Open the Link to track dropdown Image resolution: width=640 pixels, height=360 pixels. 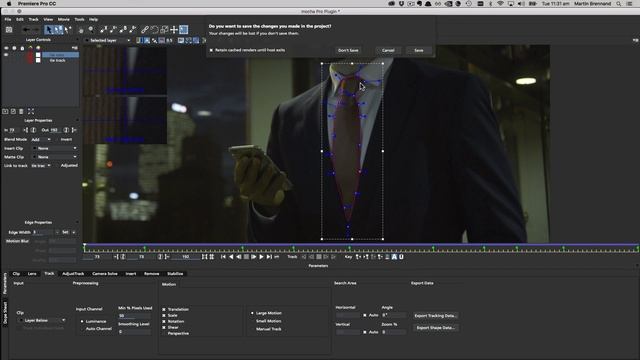point(41,166)
